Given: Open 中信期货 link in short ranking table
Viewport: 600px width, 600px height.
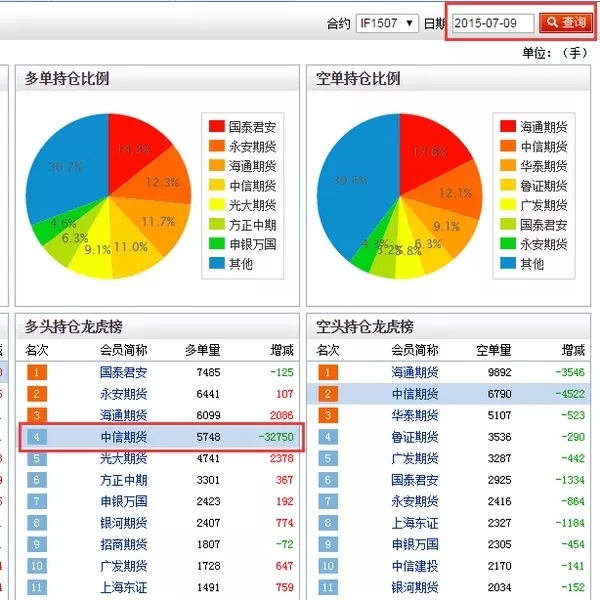Looking at the screenshot, I should click(x=415, y=394).
